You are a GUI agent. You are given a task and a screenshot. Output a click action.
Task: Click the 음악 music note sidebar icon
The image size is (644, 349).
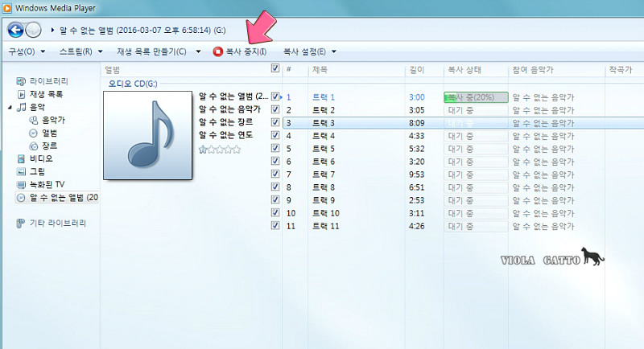[22, 107]
